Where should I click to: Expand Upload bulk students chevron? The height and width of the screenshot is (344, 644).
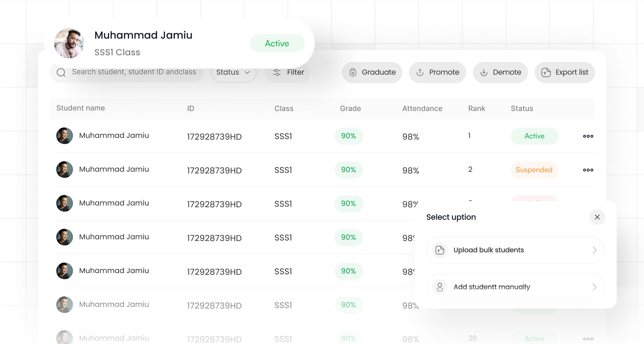tap(594, 250)
